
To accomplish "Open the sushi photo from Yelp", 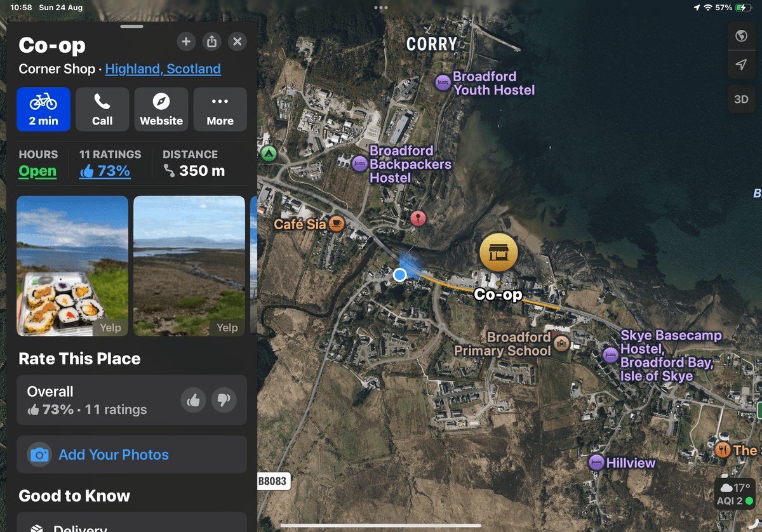I will pos(72,266).
